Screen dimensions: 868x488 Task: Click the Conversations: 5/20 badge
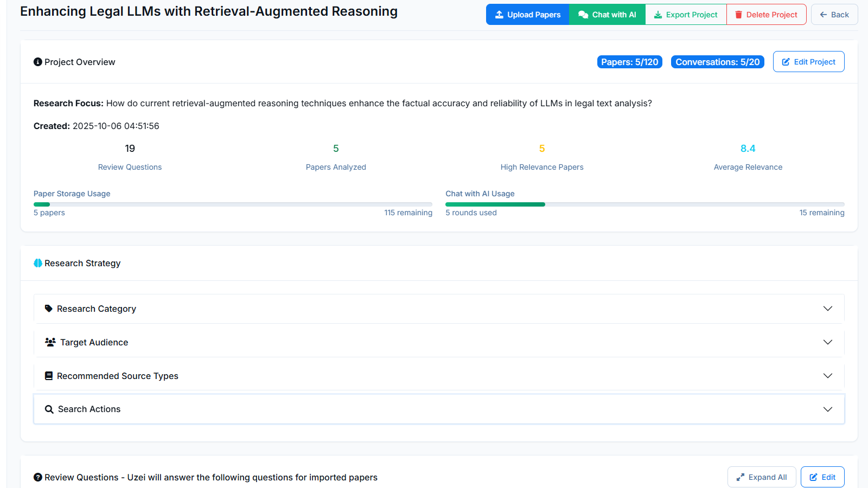717,62
